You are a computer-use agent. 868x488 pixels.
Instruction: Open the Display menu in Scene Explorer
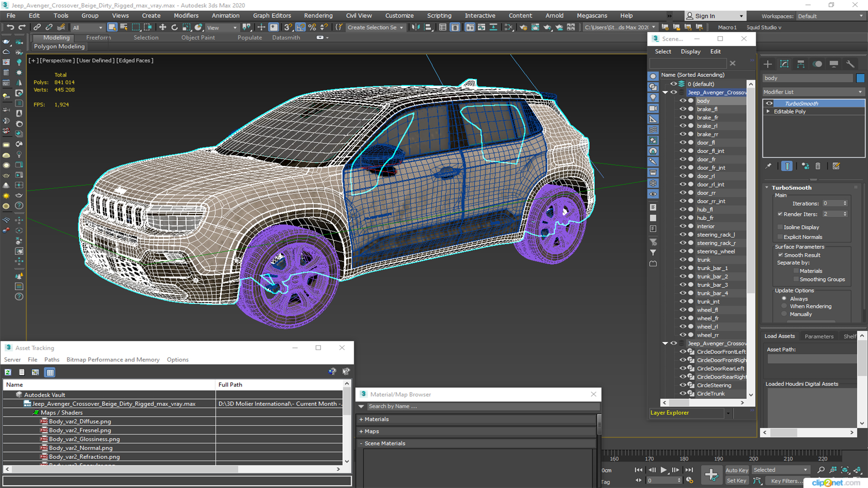point(690,52)
